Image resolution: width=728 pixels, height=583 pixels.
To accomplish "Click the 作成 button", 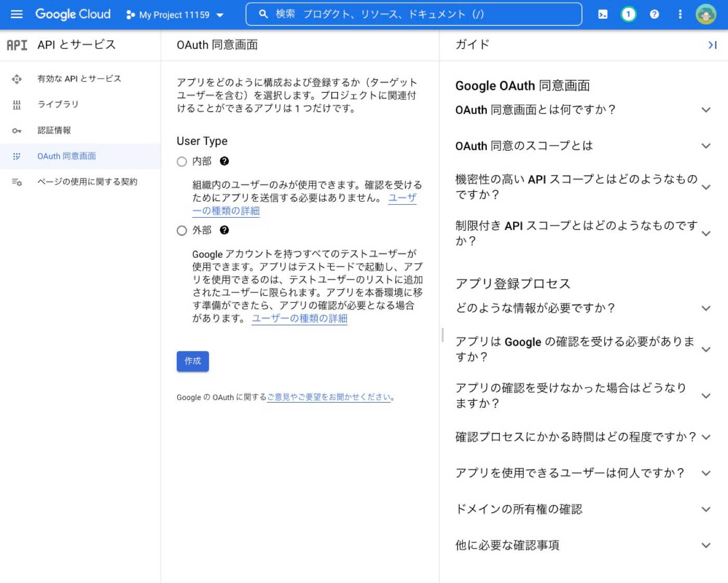I will 192,361.
